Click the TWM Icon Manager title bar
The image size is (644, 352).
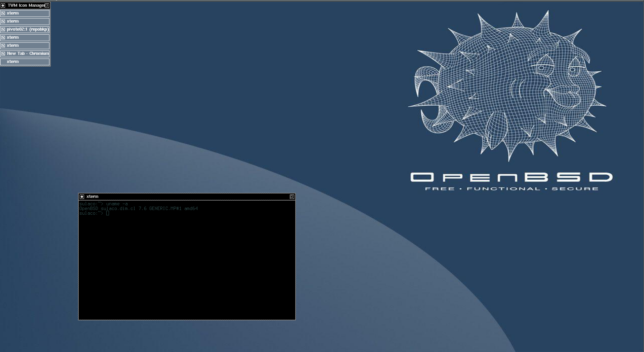click(25, 5)
